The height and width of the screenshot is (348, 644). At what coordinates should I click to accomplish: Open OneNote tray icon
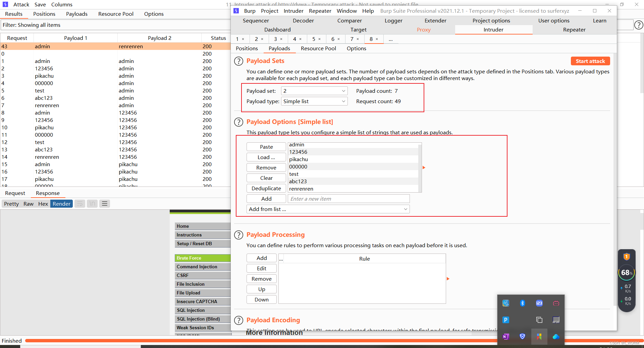pos(506,337)
